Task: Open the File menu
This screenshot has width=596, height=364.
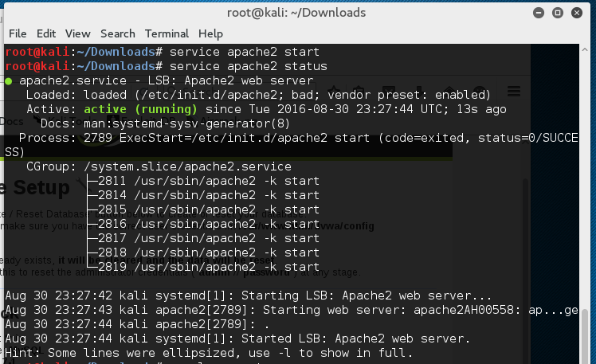Action: coord(18,33)
